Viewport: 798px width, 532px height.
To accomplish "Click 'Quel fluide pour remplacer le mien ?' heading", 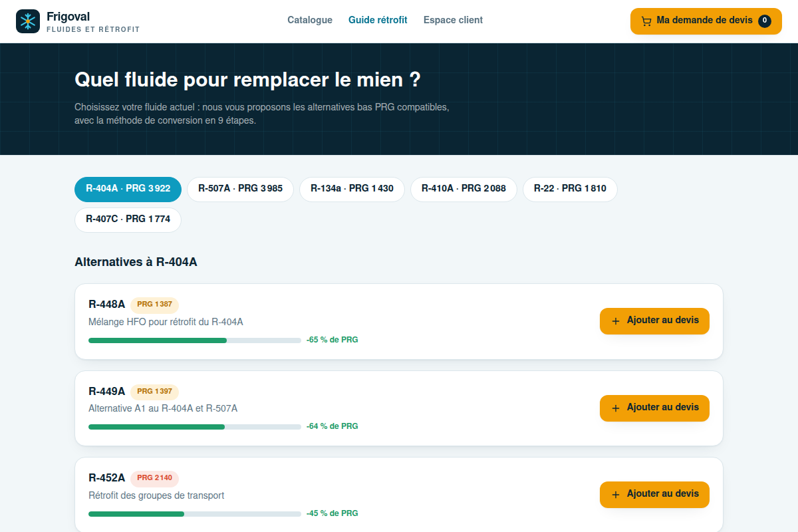I will coord(247,80).
